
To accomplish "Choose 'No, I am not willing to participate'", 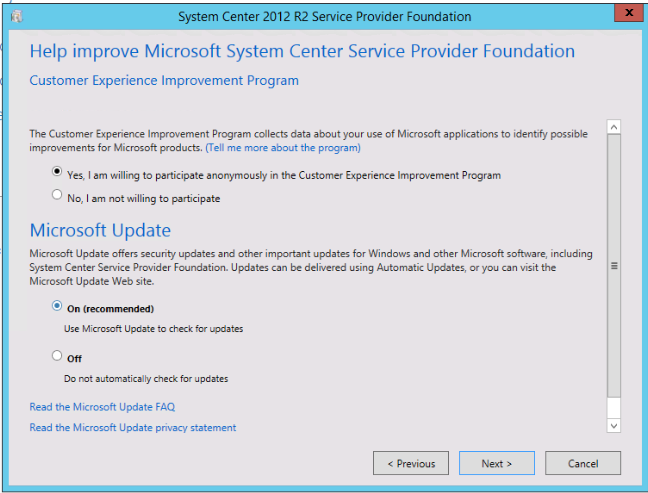I will pos(57,196).
